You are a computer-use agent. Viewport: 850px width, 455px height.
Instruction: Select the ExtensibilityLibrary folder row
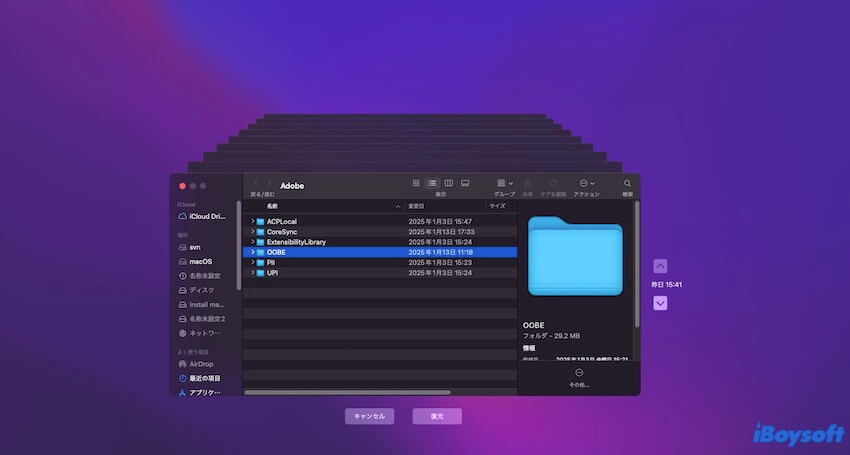coord(380,242)
